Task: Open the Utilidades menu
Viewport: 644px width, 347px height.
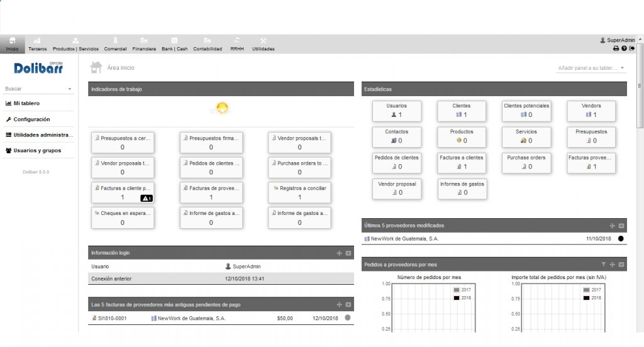Action: point(264,44)
